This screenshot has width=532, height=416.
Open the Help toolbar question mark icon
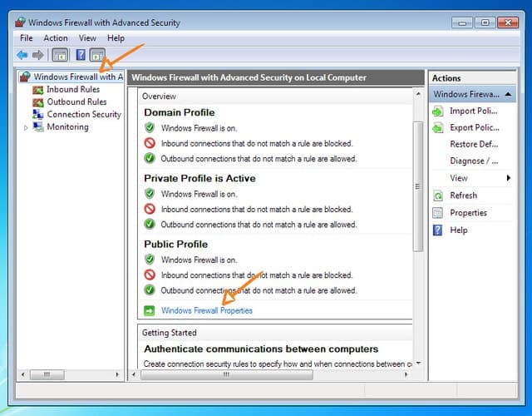click(x=81, y=55)
